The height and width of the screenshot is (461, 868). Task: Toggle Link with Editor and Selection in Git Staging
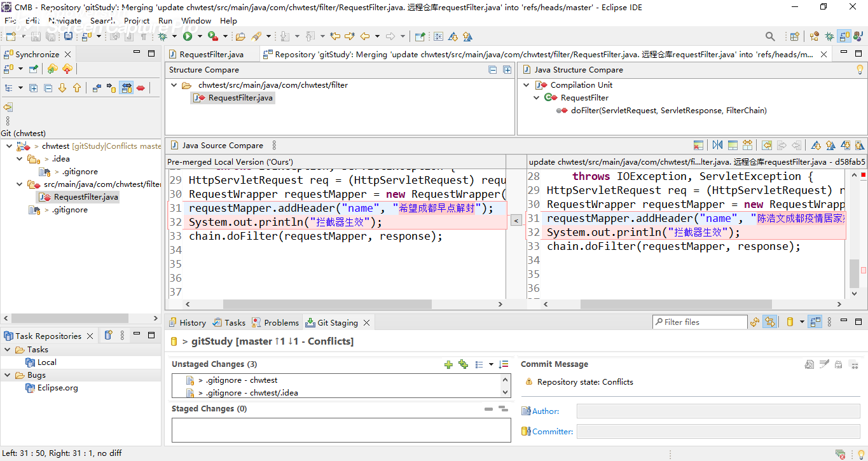point(769,322)
